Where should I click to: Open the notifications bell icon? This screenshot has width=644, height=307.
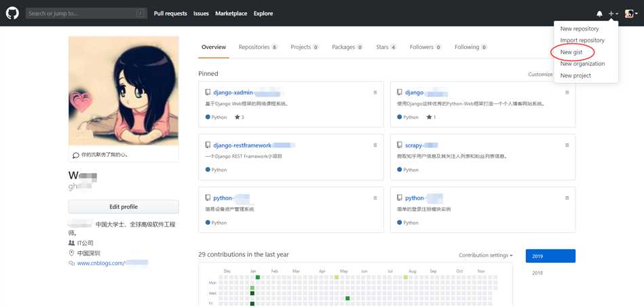tap(599, 14)
